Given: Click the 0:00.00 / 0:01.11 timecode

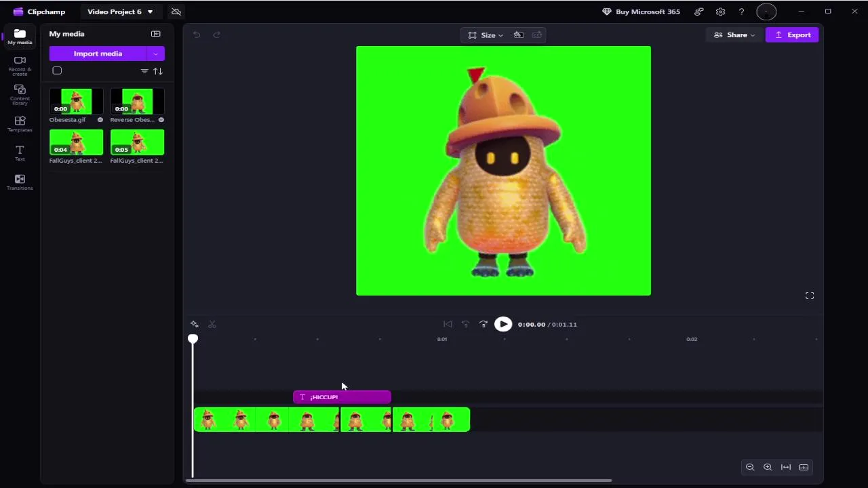Looking at the screenshot, I should tap(547, 325).
